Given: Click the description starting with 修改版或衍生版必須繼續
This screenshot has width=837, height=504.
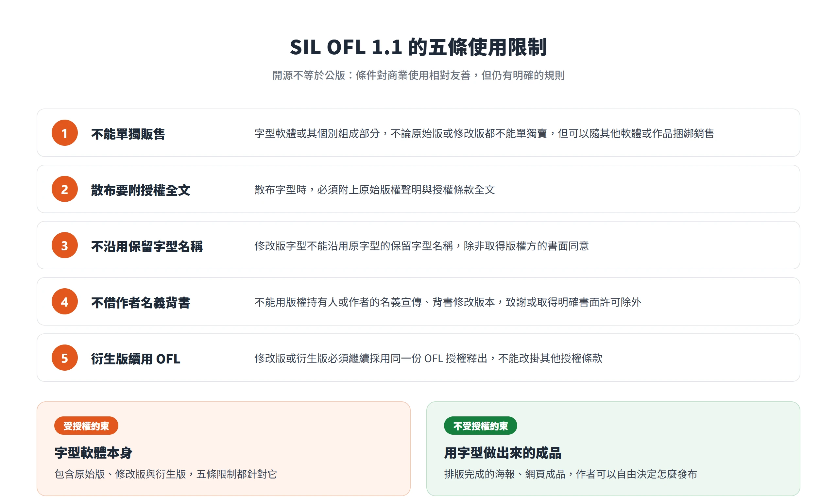Looking at the screenshot, I should point(428,358).
